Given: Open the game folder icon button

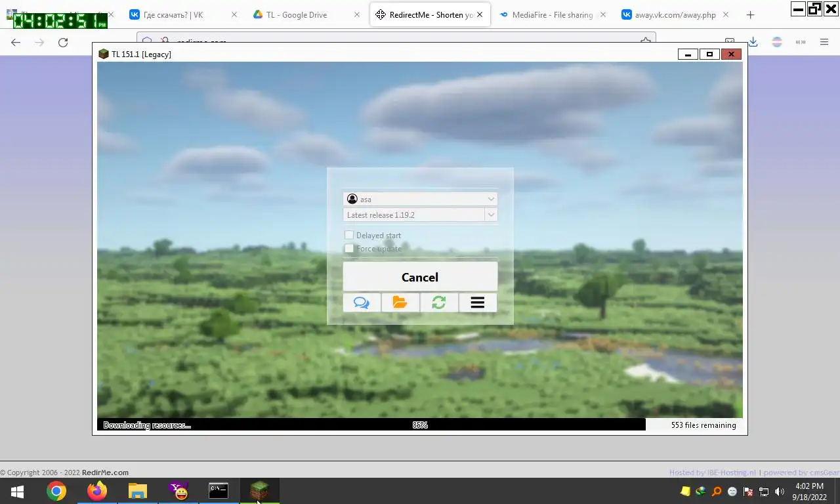Looking at the screenshot, I should (400, 303).
